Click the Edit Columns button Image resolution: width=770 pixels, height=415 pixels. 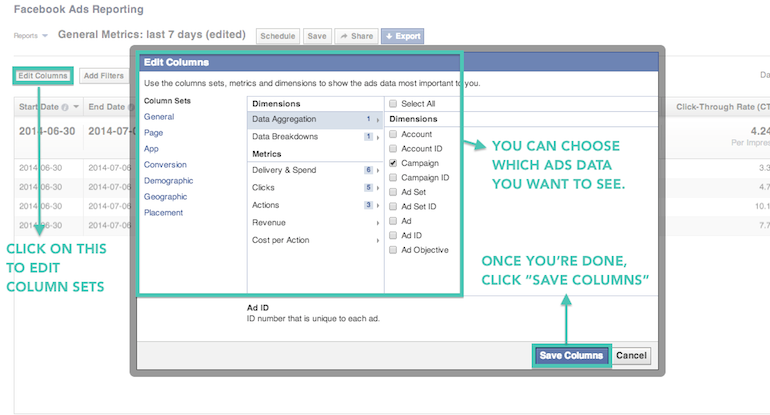click(43, 76)
